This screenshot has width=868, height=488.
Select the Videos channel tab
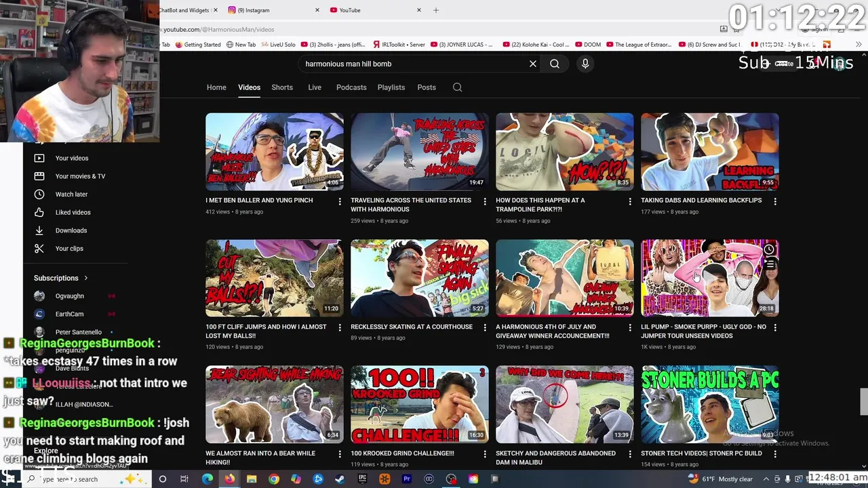click(249, 87)
